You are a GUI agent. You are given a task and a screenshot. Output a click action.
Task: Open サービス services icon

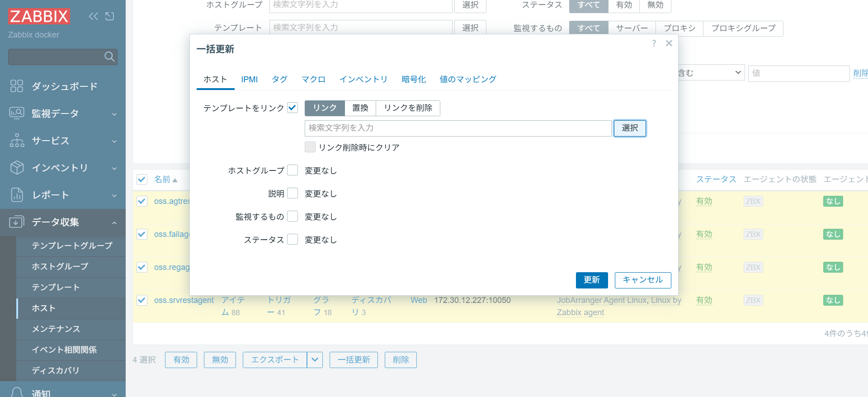coord(17,140)
